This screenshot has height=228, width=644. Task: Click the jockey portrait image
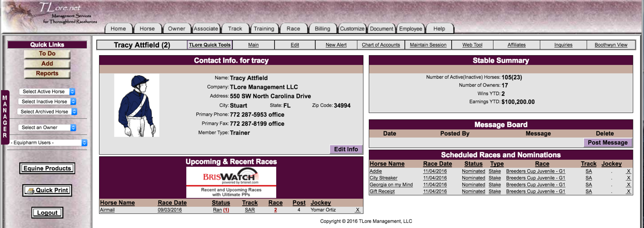136,105
